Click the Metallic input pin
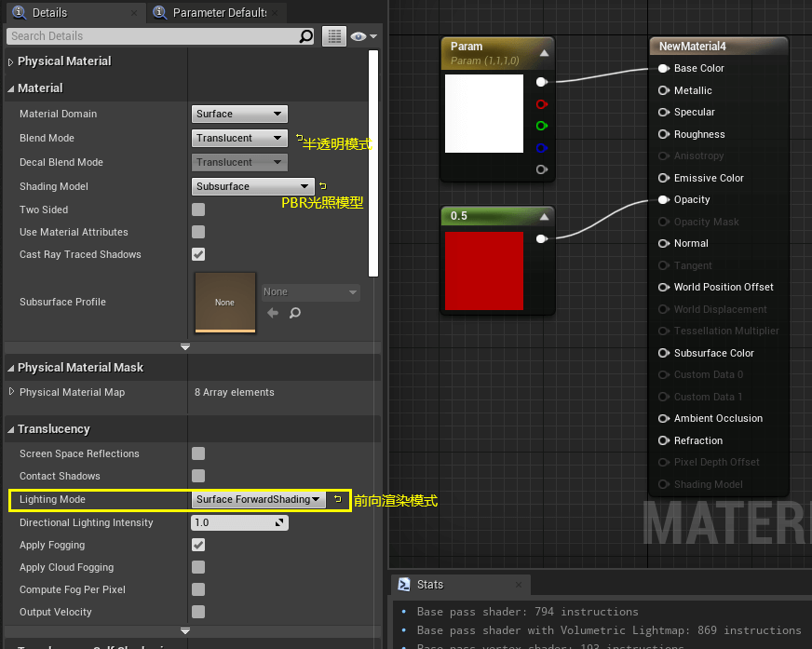 663,90
